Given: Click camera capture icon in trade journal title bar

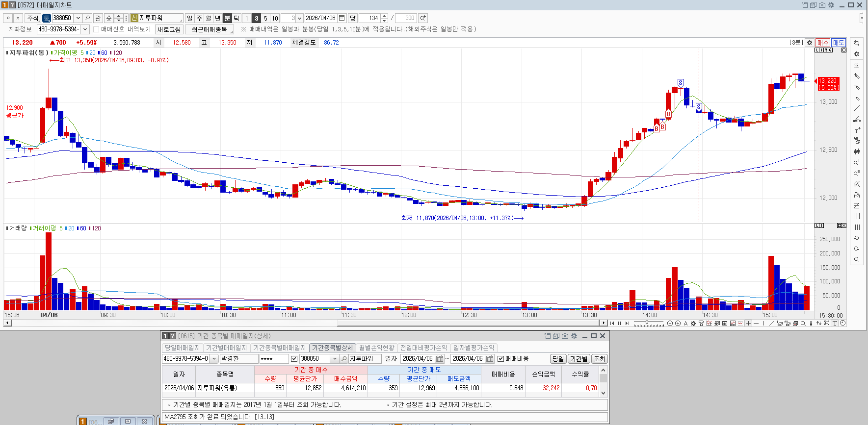Looking at the screenshot, I should [x=565, y=336].
